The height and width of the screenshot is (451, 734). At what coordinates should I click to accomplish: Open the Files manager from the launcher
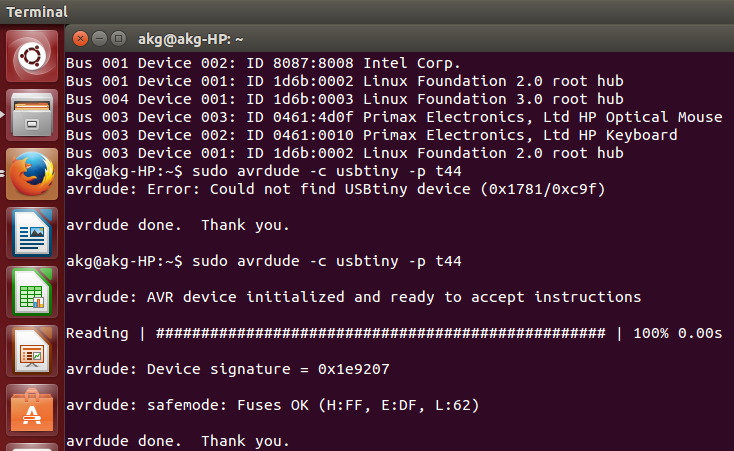(32, 116)
